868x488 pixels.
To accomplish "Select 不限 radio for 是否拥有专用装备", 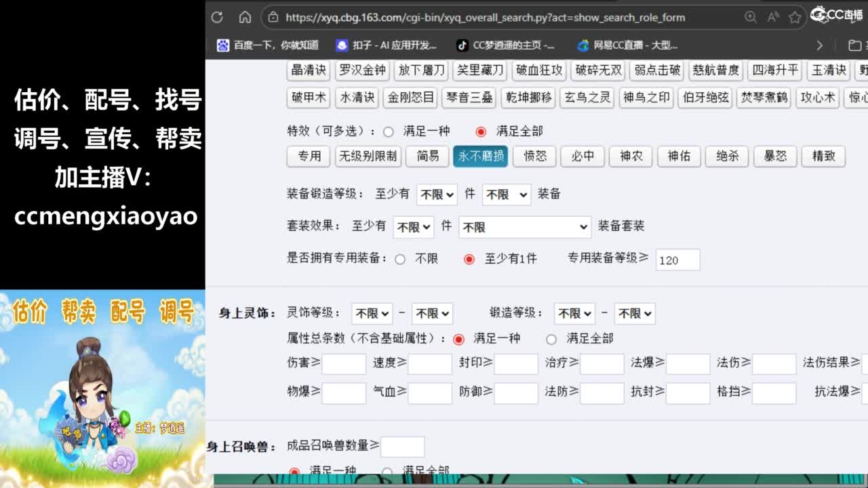I will (x=400, y=259).
